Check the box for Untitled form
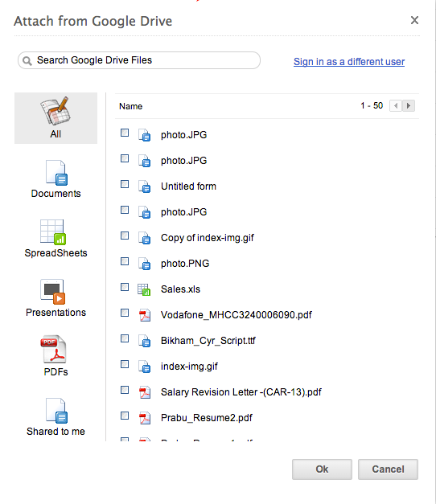Image resolution: width=436 pixels, height=504 pixels. [125, 184]
